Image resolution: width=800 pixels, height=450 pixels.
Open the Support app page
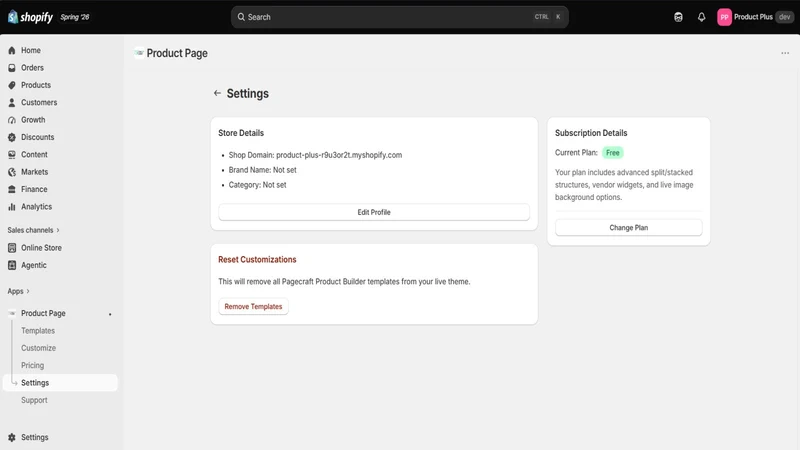pos(34,400)
